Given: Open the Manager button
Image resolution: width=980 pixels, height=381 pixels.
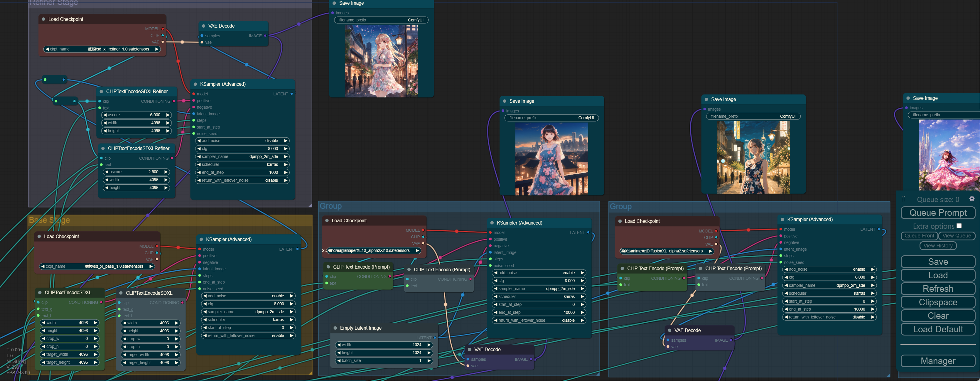Looking at the screenshot, I should 938,361.
